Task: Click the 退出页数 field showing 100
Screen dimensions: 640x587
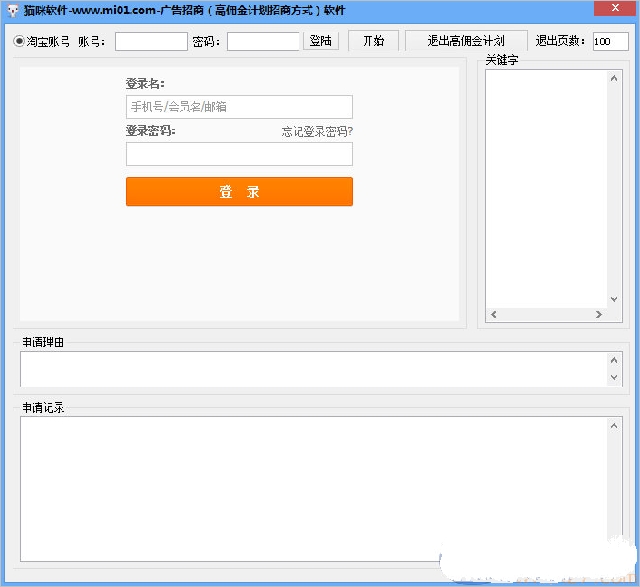Action: click(611, 42)
